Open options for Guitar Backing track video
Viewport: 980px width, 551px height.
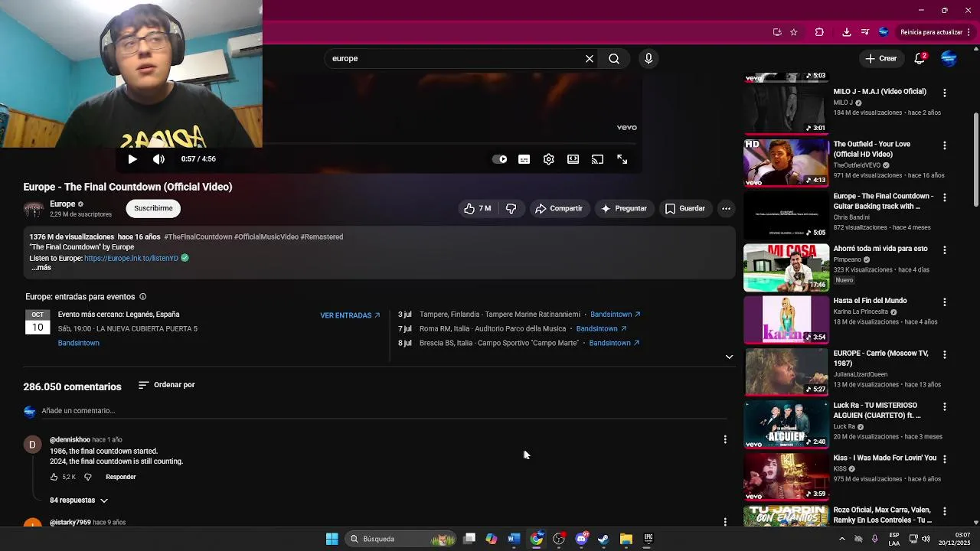click(944, 197)
